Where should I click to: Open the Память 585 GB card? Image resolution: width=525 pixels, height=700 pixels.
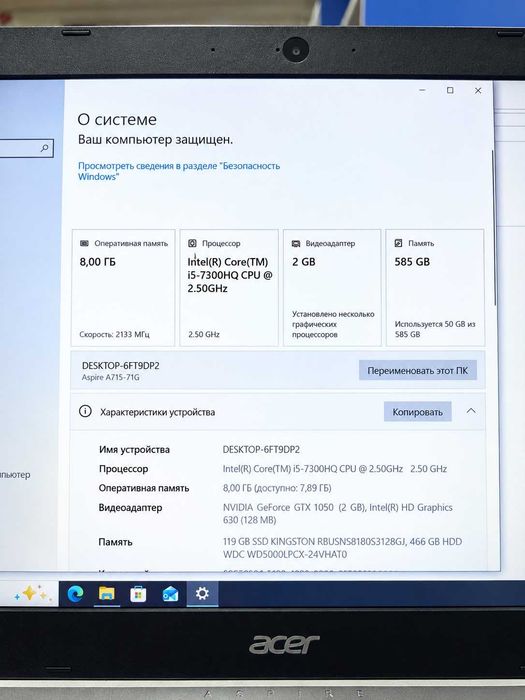tap(435, 288)
